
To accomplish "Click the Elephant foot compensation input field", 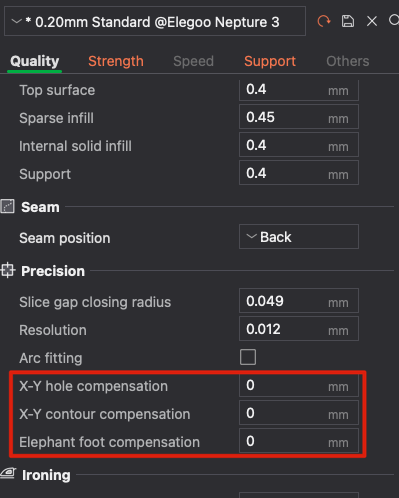I will (299, 441).
